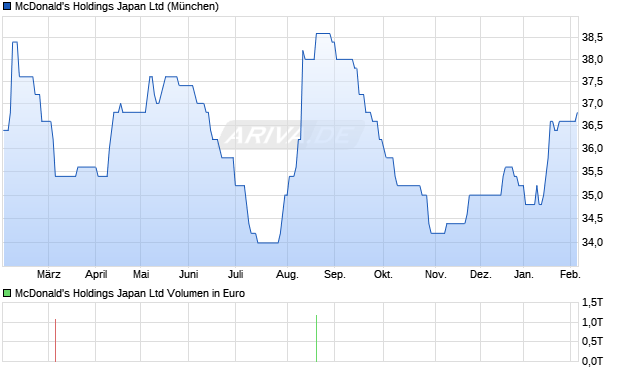This screenshot has width=620, height=371.
Task: Select the Juni label on the time axis
Action: (189, 274)
